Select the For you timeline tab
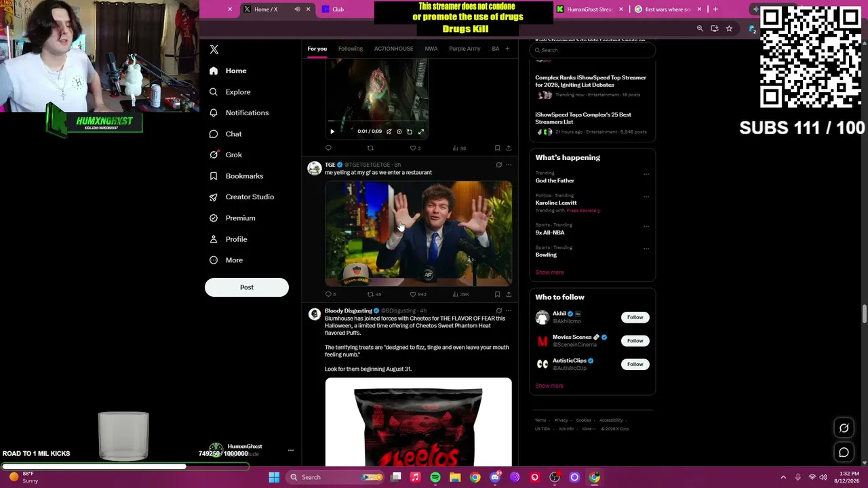 pyautogui.click(x=317, y=49)
